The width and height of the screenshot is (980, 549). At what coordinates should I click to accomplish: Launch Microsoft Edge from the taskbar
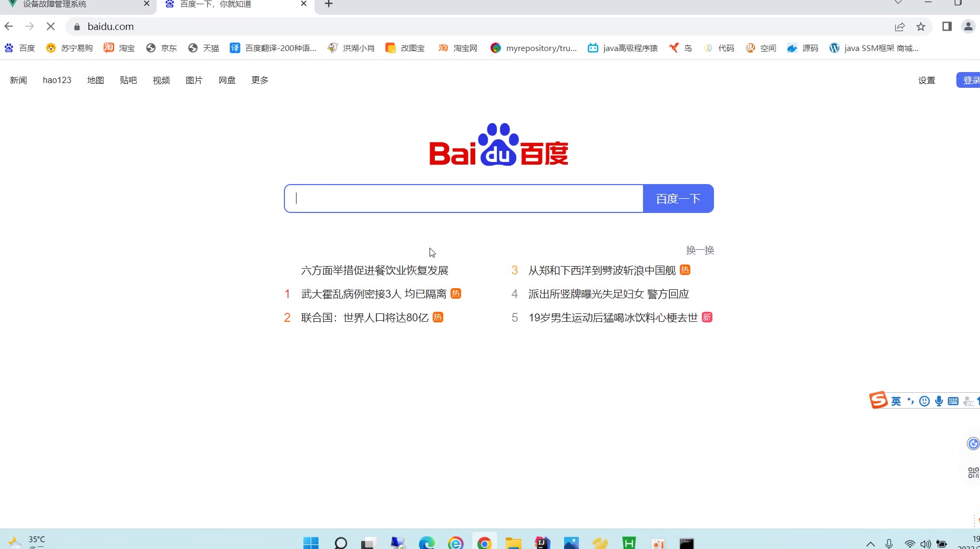[426, 543]
